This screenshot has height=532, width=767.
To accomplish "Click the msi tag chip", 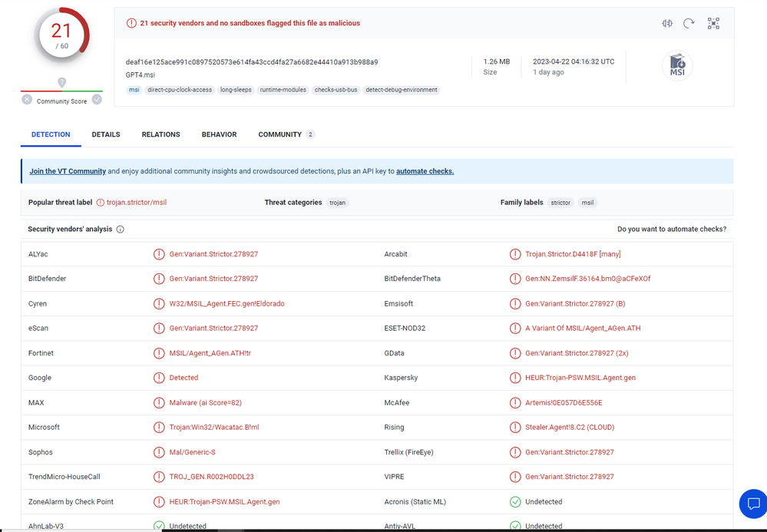I will [134, 90].
